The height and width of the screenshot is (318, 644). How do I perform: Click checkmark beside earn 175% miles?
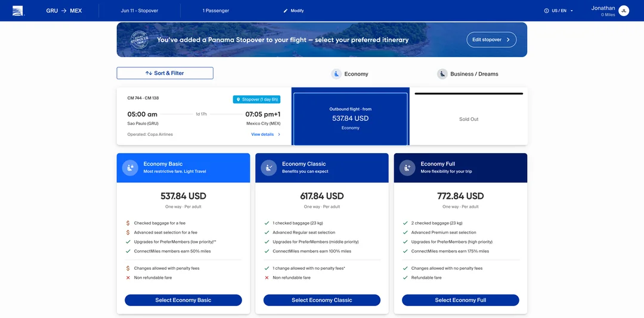coord(405,251)
